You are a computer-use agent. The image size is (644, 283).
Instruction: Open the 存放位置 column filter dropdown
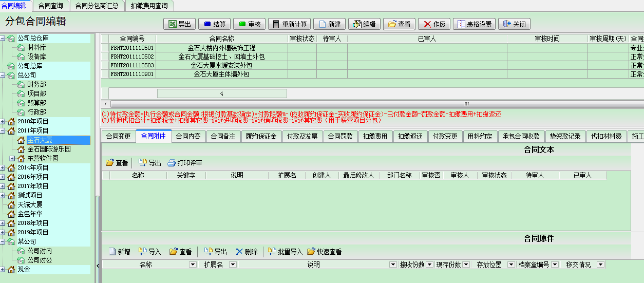point(511,265)
